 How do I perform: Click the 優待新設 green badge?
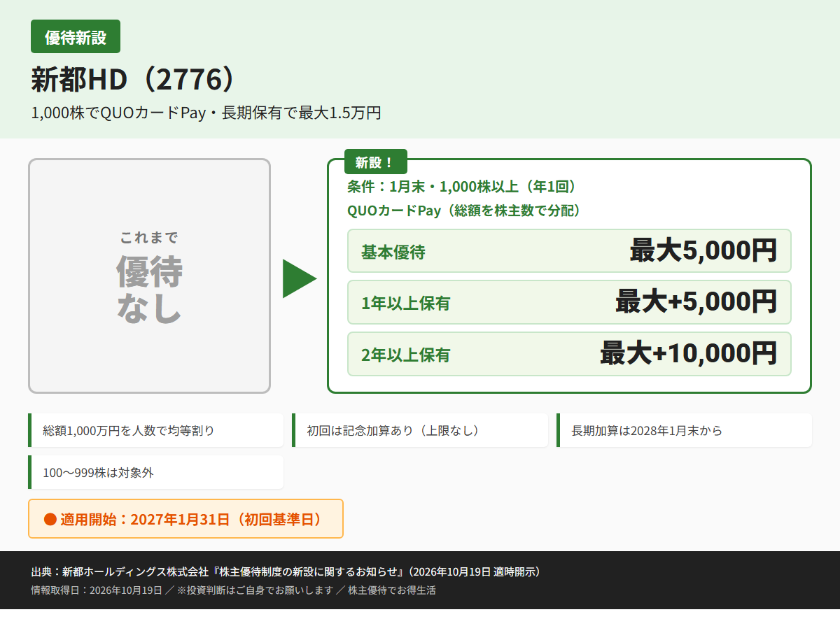pyautogui.click(x=76, y=36)
